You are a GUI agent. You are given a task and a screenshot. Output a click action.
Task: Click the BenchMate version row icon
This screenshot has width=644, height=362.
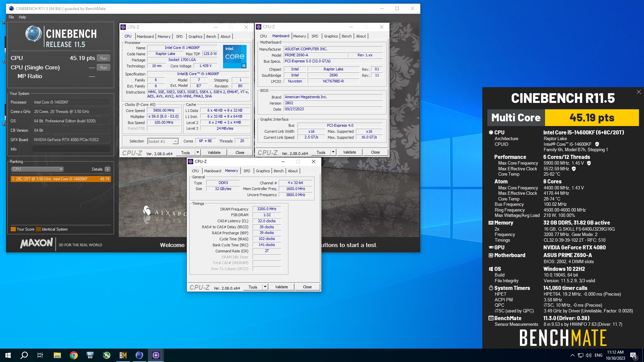(x=491, y=318)
